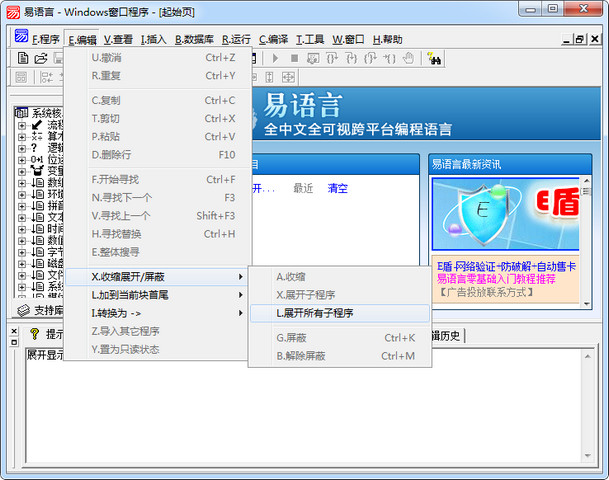Restore the inner document window
This screenshot has height=480, width=609.
pos(580,39)
